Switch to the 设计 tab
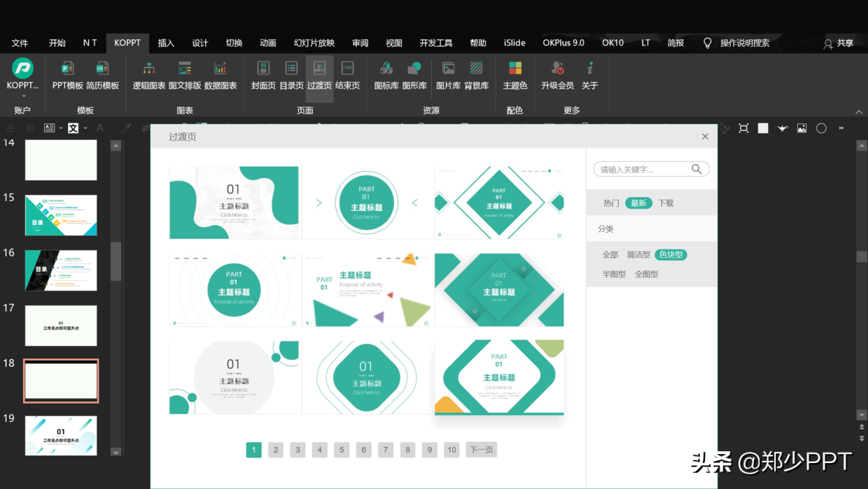The height and width of the screenshot is (489, 868). pyautogui.click(x=200, y=43)
